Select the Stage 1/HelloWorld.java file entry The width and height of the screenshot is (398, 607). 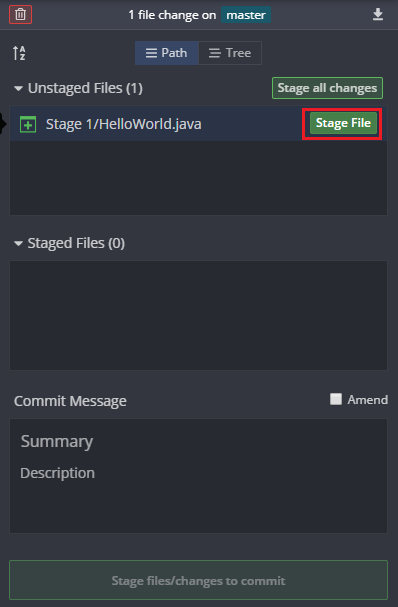point(198,124)
